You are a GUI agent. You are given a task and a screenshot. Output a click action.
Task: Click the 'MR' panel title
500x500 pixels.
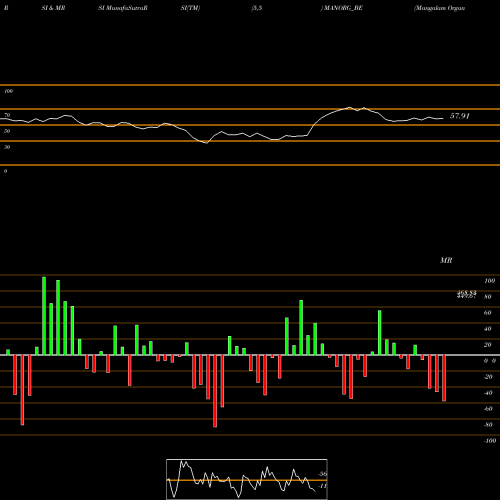click(446, 260)
